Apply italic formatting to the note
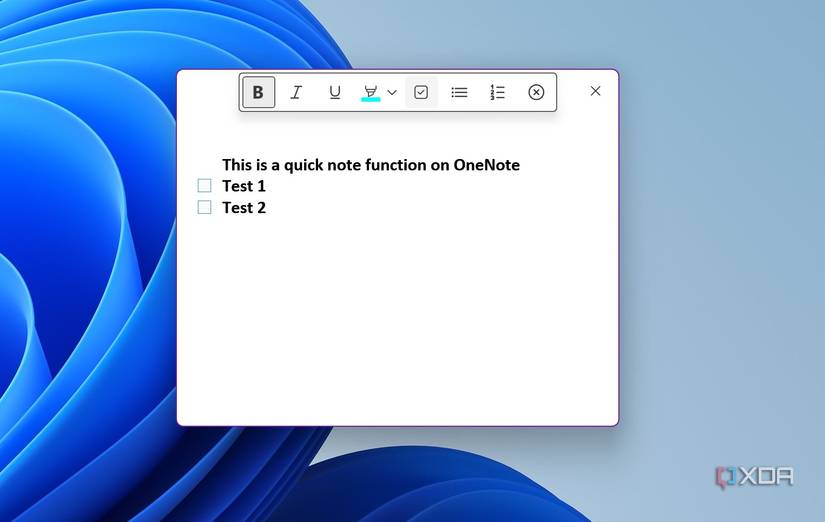 [296, 92]
